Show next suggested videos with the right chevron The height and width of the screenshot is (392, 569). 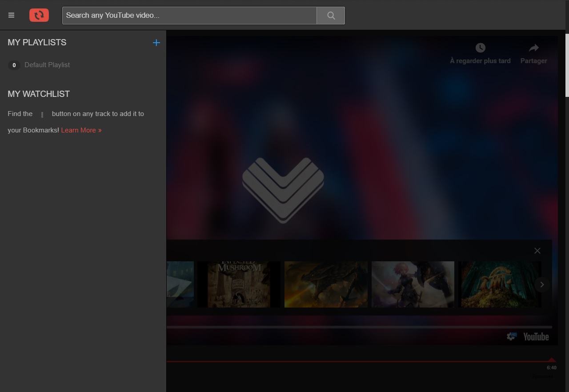point(542,284)
